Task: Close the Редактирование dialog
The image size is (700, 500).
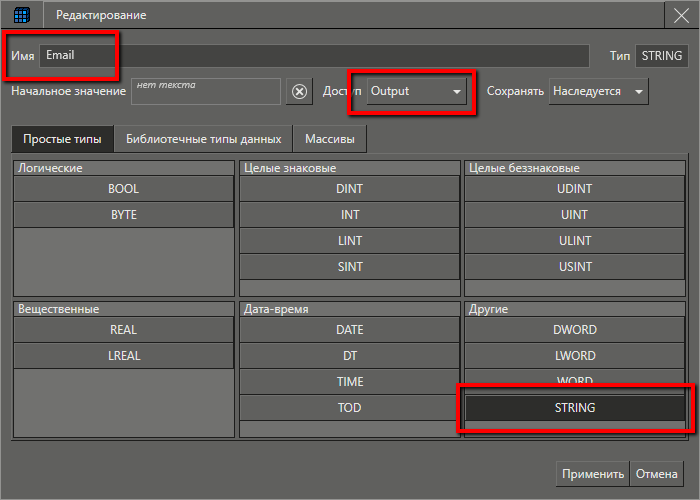Action: pyautogui.click(x=680, y=15)
